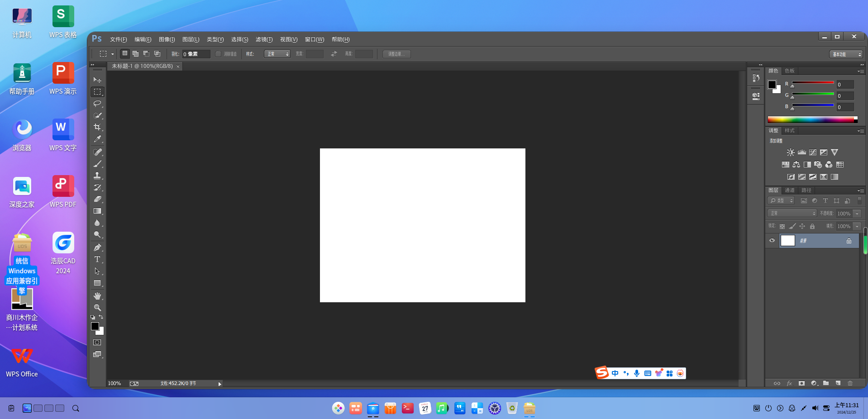The height and width of the screenshot is (419, 868).
Task: Open the 滤镜(T) menu
Action: click(264, 39)
